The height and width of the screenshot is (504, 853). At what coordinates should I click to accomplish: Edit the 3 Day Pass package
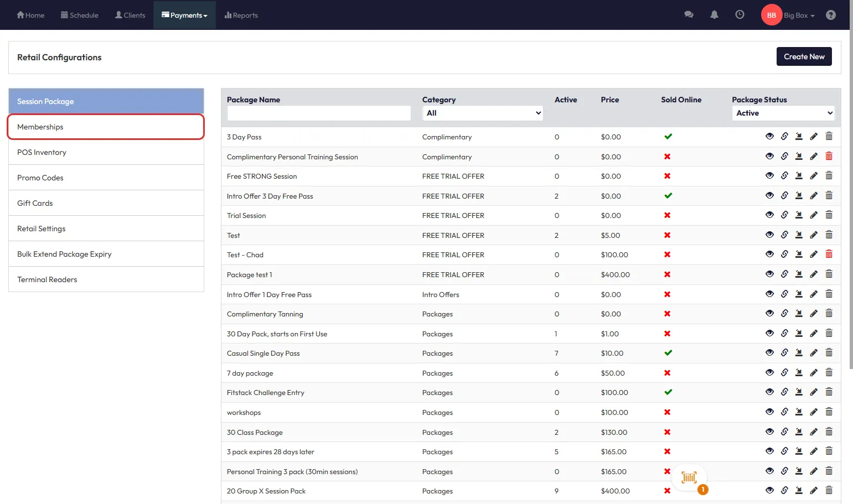[814, 137]
